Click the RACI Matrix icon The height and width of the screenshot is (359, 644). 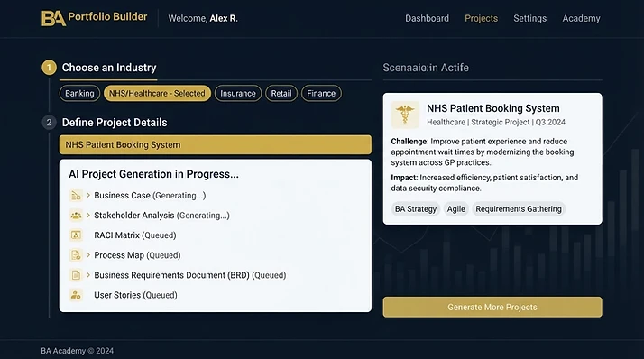(x=76, y=235)
